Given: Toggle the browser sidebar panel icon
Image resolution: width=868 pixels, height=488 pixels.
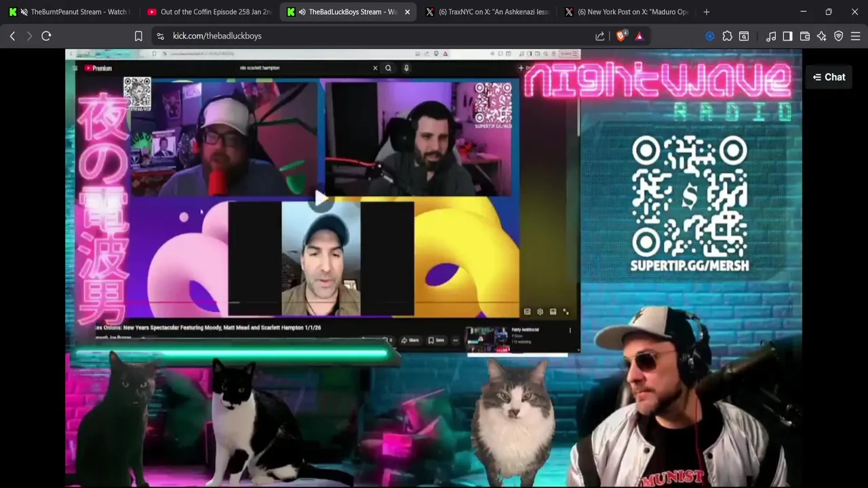Looking at the screenshot, I should click(x=787, y=36).
